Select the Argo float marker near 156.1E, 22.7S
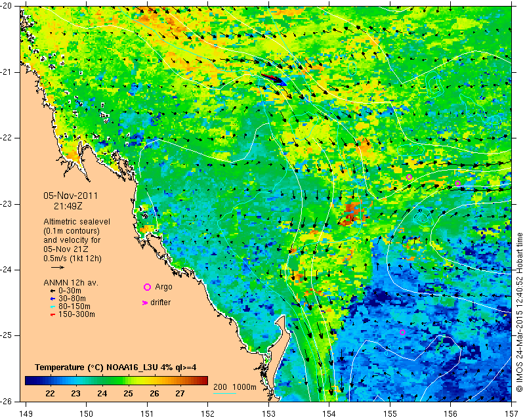 point(457,183)
